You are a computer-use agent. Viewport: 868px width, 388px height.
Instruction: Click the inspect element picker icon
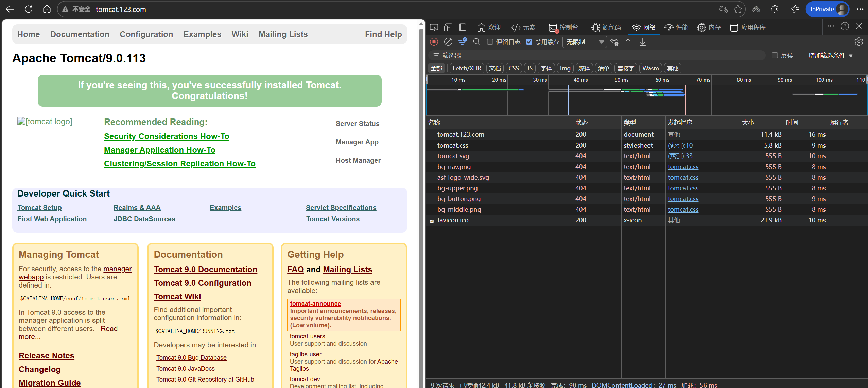[x=434, y=27]
